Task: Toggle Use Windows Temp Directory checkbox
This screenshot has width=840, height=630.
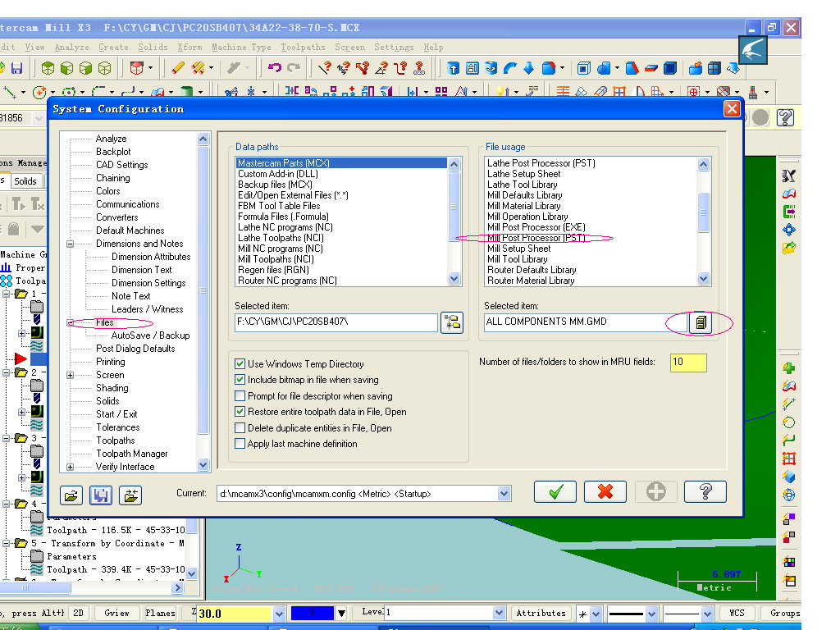Action: pyautogui.click(x=240, y=363)
